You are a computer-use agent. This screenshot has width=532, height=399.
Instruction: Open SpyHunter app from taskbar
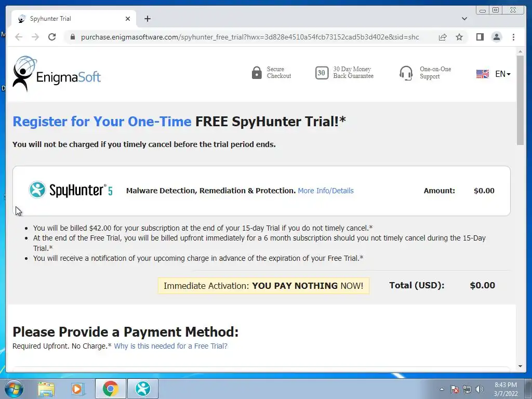click(142, 389)
